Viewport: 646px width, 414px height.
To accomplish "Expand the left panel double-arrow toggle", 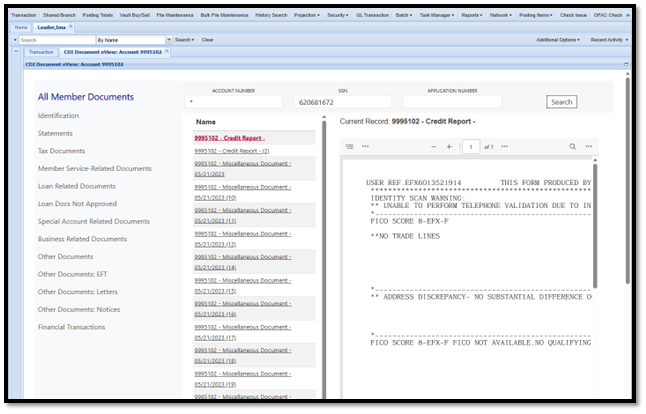I will point(16,51).
